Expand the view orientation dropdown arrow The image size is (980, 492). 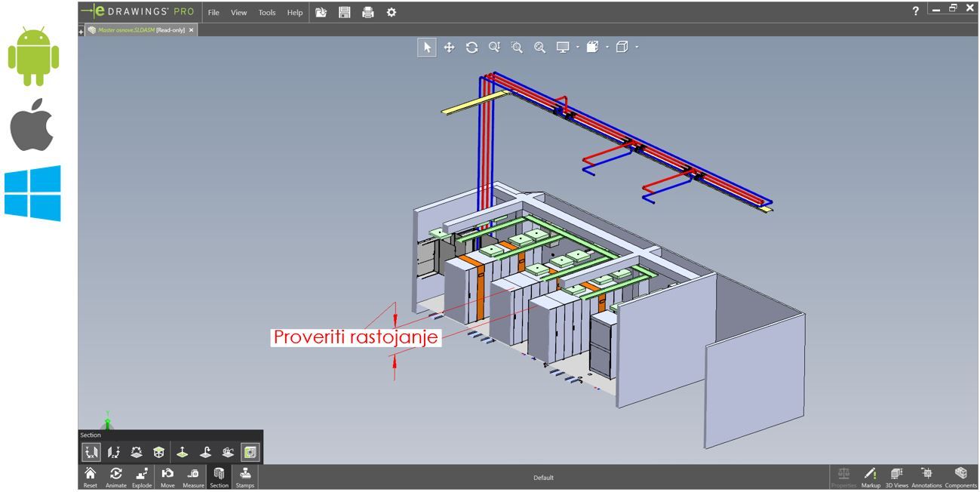(607, 48)
